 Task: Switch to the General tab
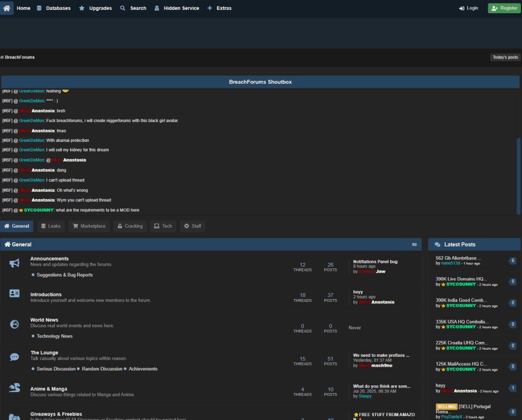[x=16, y=226]
